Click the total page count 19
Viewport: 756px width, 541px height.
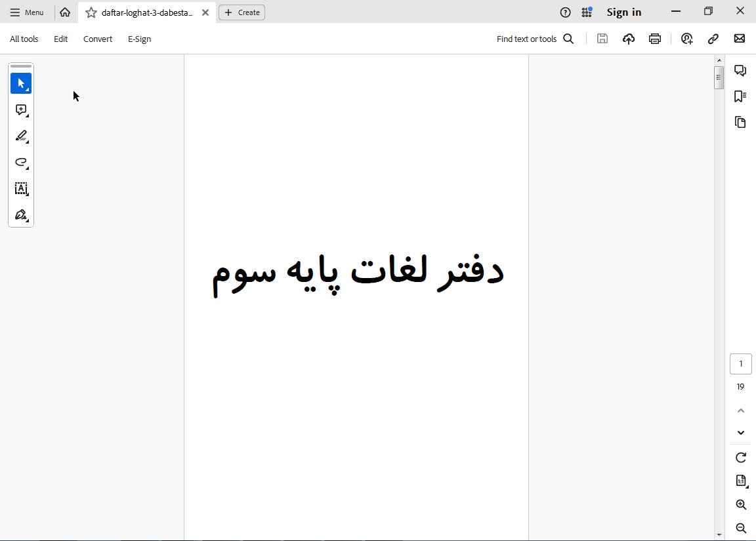coord(740,387)
